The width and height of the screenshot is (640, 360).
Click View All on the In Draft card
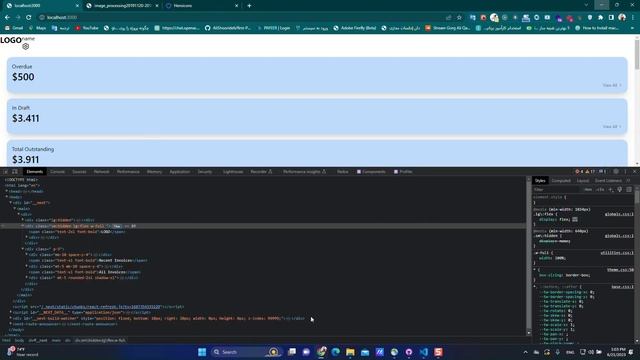(x=612, y=127)
